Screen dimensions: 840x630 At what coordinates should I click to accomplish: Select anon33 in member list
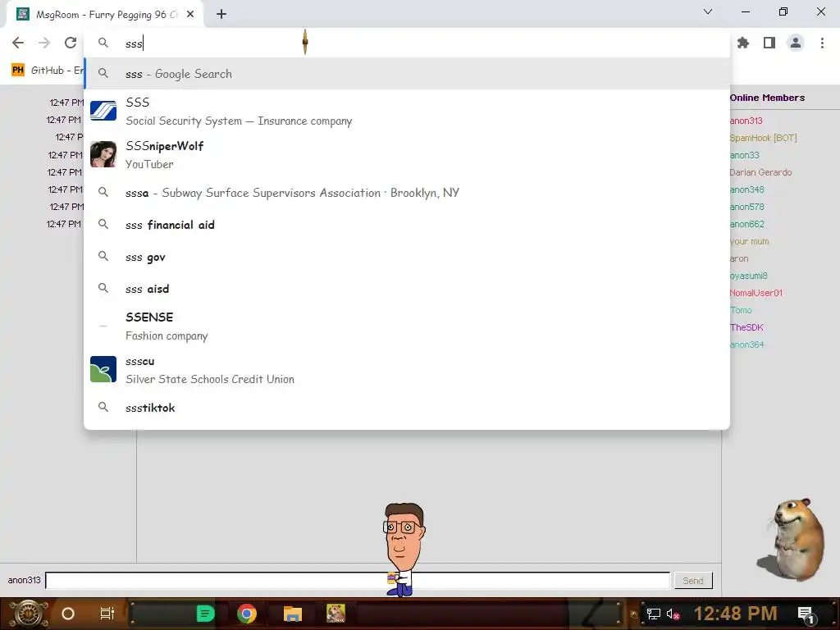pos(744,155)
